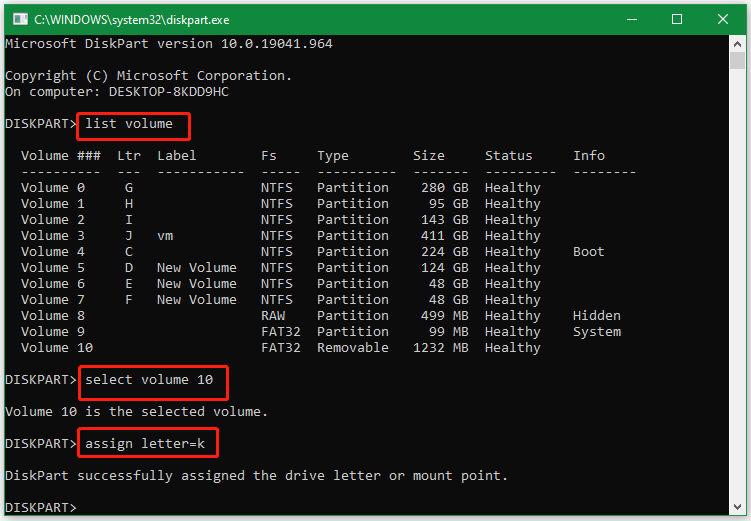Screen dimensions: 751x521
Task: Minimize the diskpart.exe window
Action: click(x=632, y=19)
